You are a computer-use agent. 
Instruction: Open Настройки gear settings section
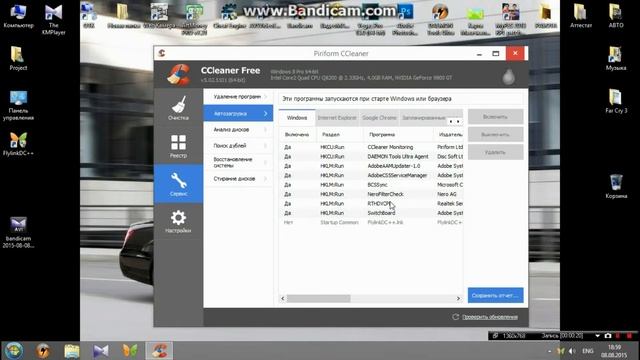pos(178,221)
